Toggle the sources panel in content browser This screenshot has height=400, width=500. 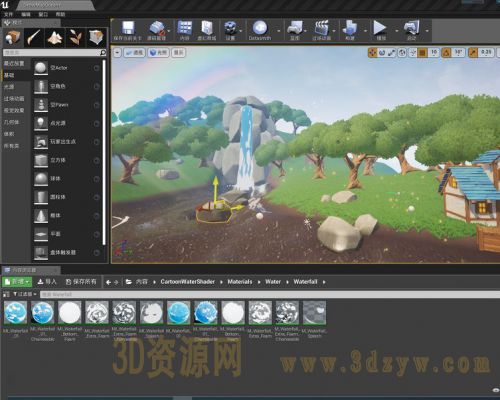(6, 294)
